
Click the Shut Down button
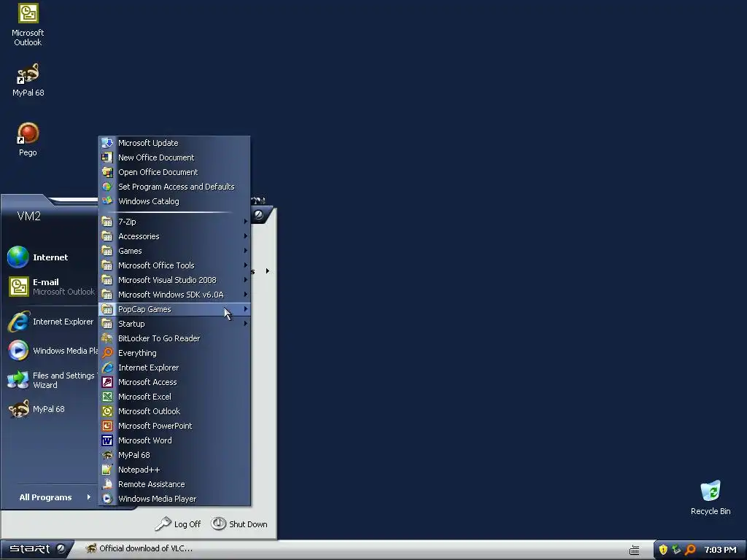[239, 524]
